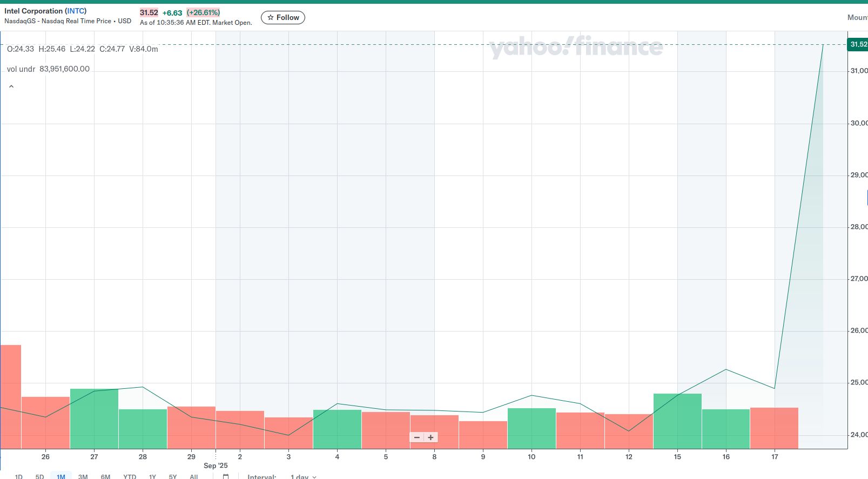
Task: Switch chart range to YTD
Action: pyautogui.click(x=130, y=477)
